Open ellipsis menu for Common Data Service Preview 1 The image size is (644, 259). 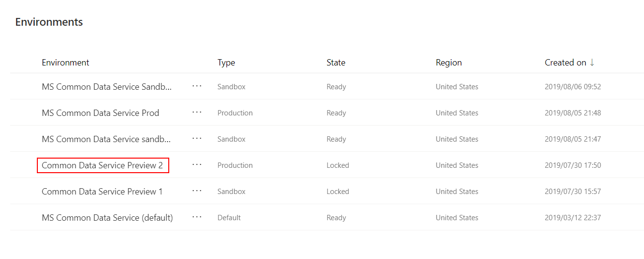196,191
